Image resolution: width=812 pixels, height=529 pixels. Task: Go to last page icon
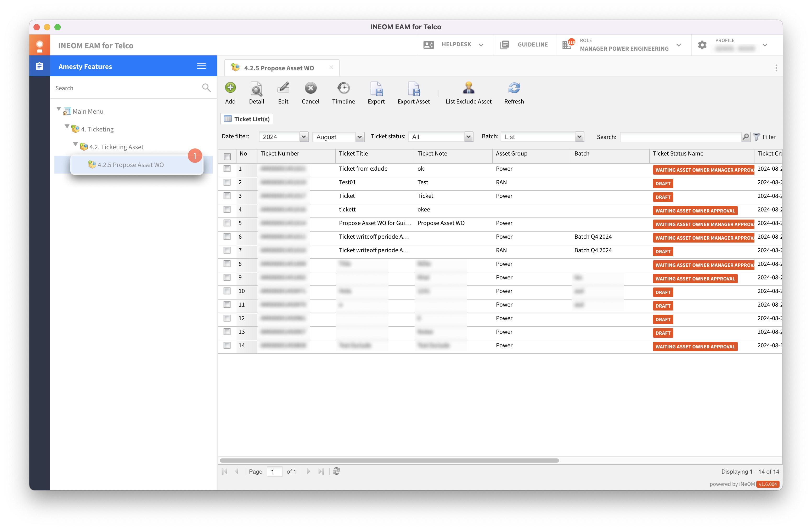coord(321,471)
